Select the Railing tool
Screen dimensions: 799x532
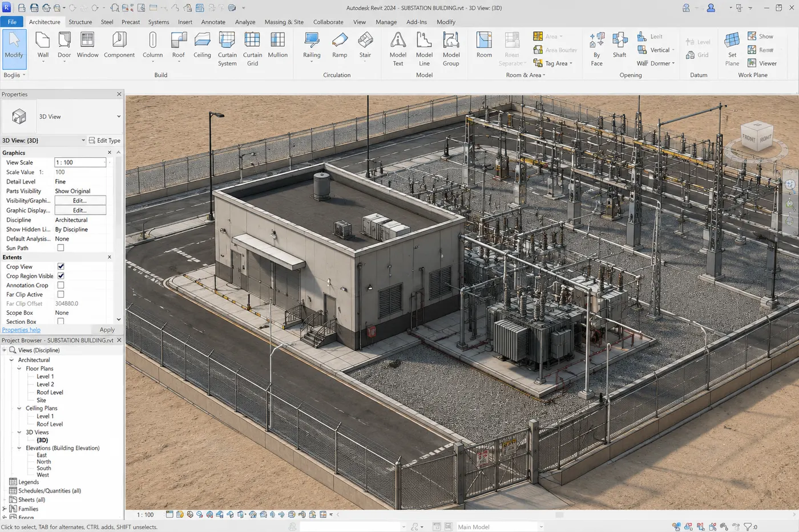[312, 46]
